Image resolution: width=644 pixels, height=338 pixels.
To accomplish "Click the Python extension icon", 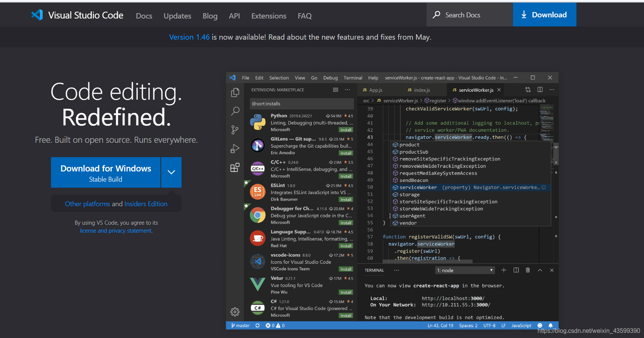I will pos(257,122).
